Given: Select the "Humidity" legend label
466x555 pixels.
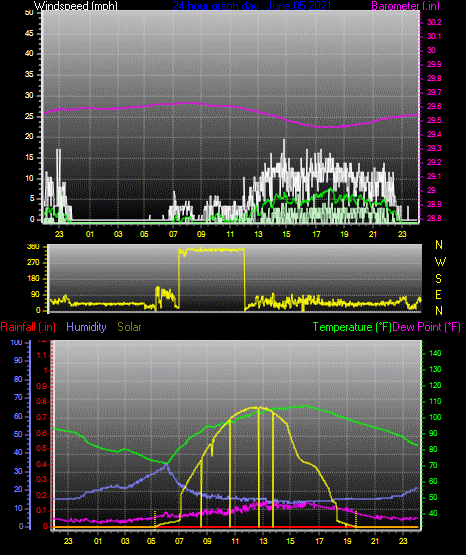Looking at the screenshot, I should point(86,327).
